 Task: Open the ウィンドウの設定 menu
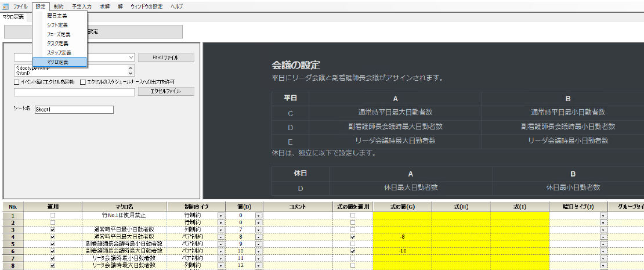[x=146, y=6]
